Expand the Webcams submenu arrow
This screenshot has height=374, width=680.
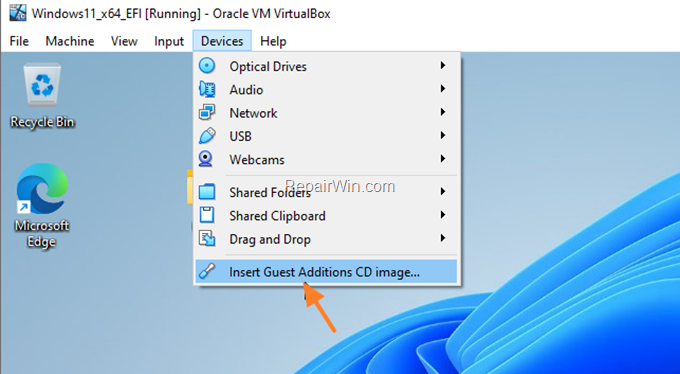click(x=443, y=159)
